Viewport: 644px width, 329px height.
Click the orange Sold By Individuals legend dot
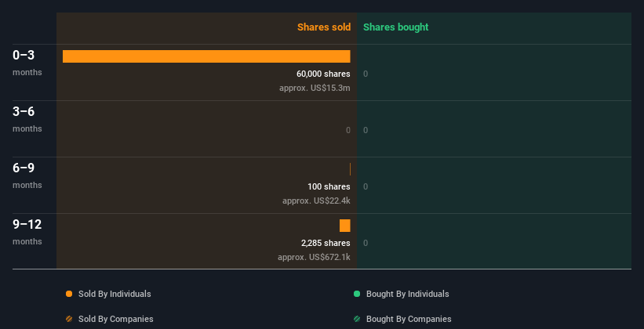click(69, 294)
